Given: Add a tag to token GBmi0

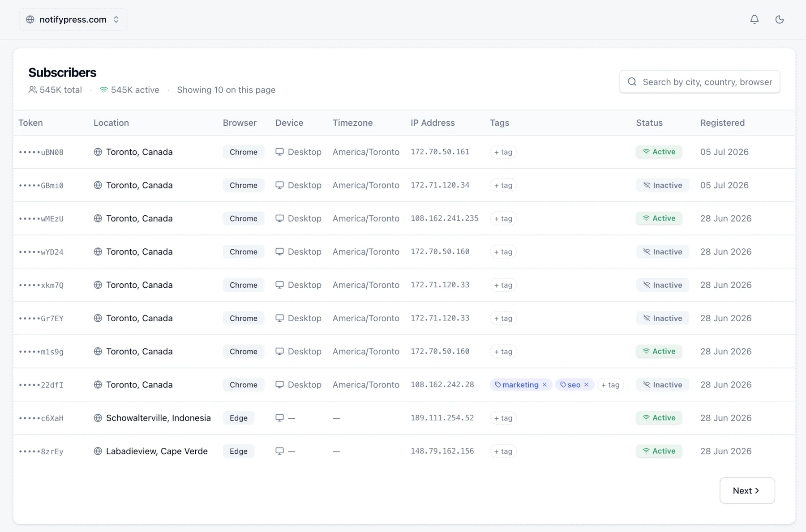Looking at the screenshot, I should [503, 185].
